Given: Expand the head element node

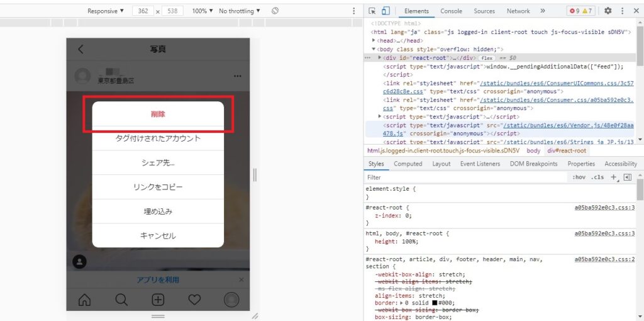Looking at the screenshot, I should tap(374, 40).
